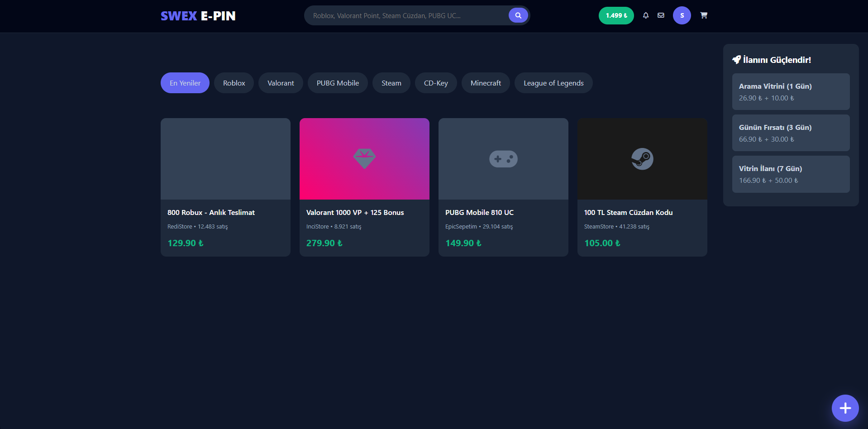The image size is (868, 429).
Task: Open the 1.499 ₺ balance button
Action: [616, 15]
